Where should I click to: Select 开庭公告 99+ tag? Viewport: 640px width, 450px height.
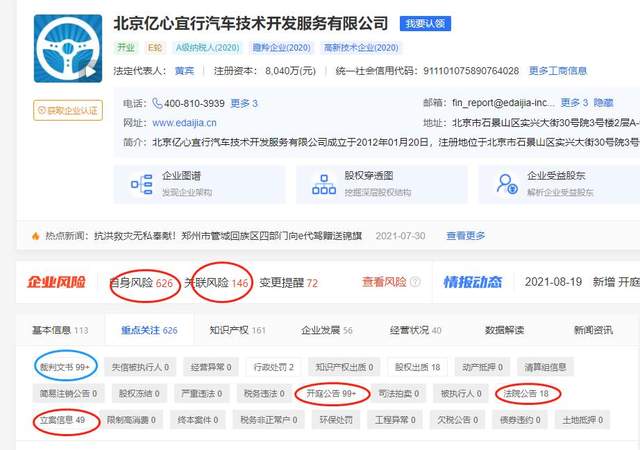coord(331,393)
